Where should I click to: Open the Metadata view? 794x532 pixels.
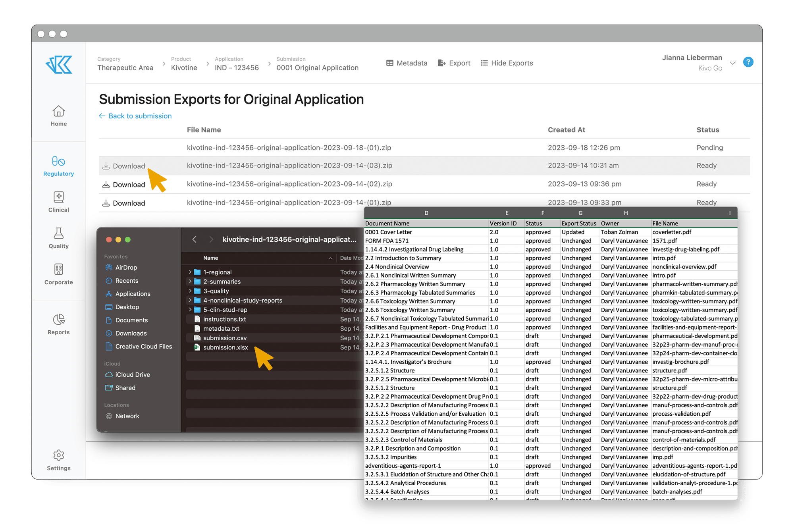(x=407, y=63)
